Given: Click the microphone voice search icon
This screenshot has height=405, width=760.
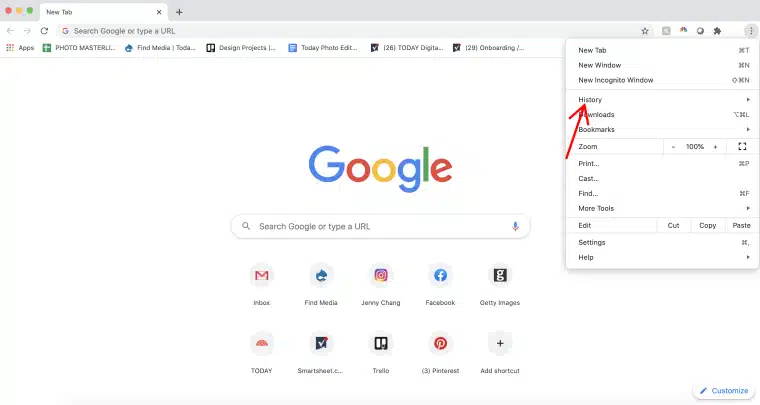Looking at the screenshot, I should tap(515, 226).
